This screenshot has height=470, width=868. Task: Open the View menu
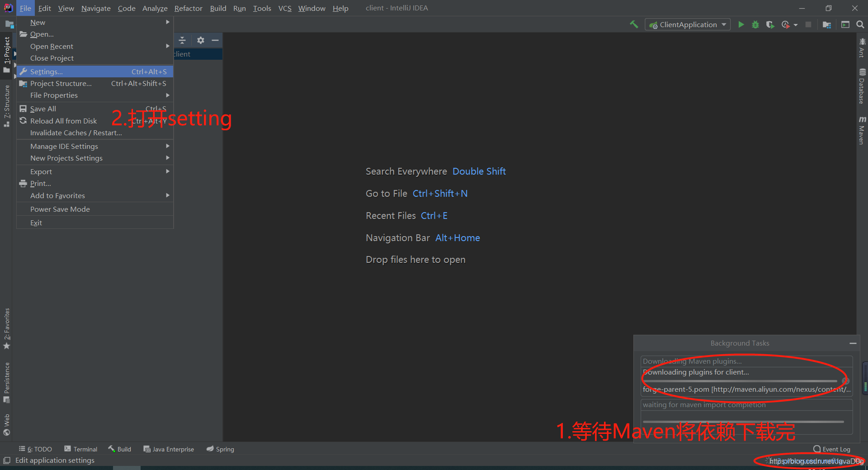point(66,8)
